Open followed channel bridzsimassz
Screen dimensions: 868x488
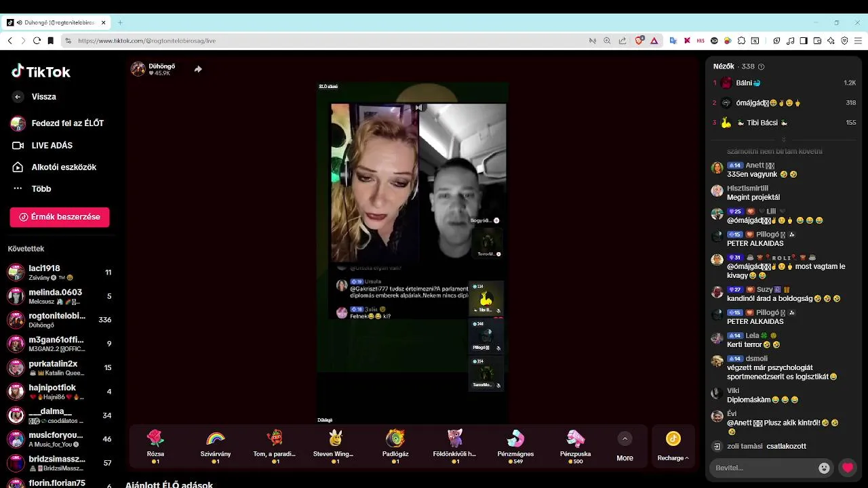coord(60,463)
